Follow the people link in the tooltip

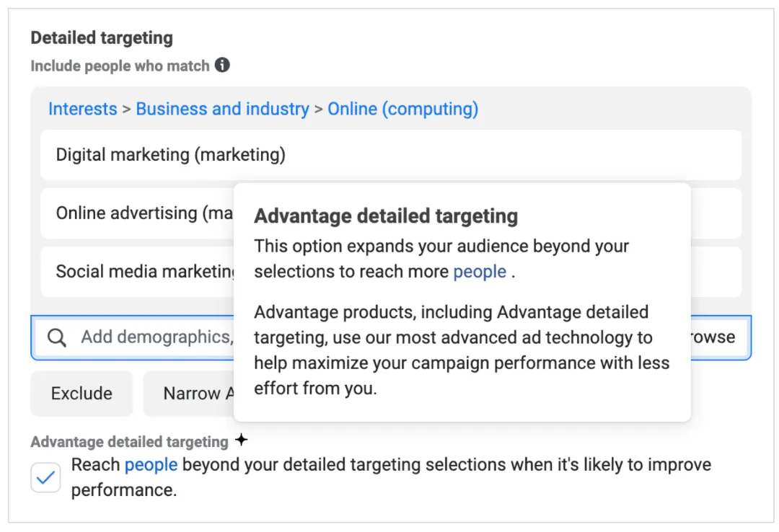[x=480, y=272]
